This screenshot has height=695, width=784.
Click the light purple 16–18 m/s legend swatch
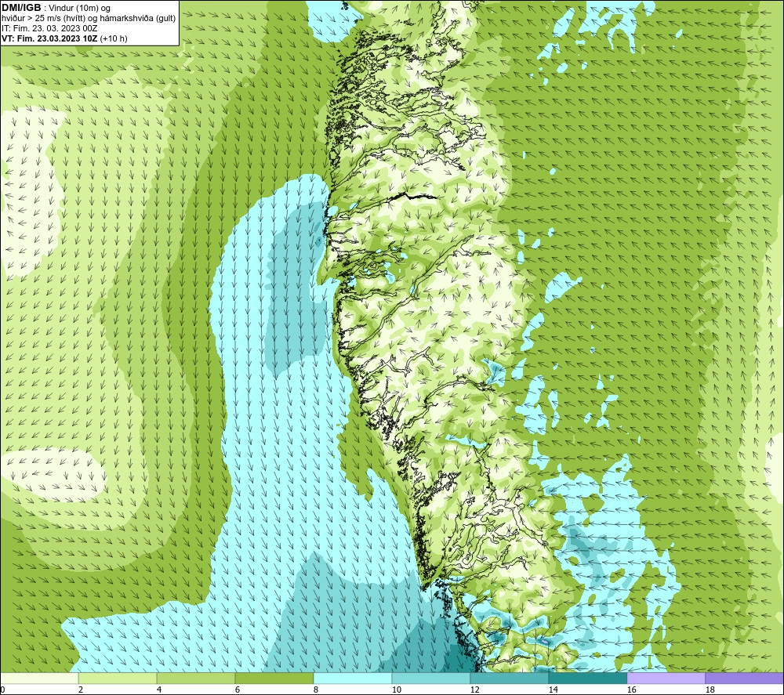point(666,679)
